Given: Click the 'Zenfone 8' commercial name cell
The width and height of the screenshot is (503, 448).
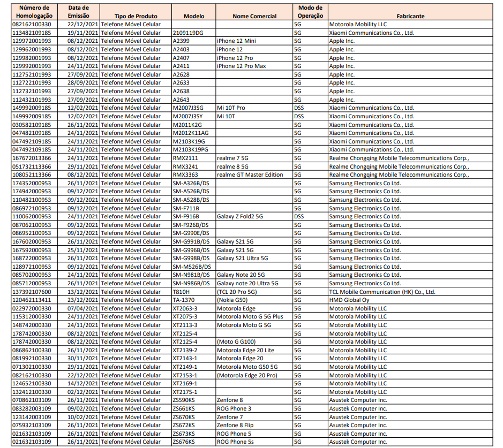Looking at the screenshot, I should coord(254,400).
